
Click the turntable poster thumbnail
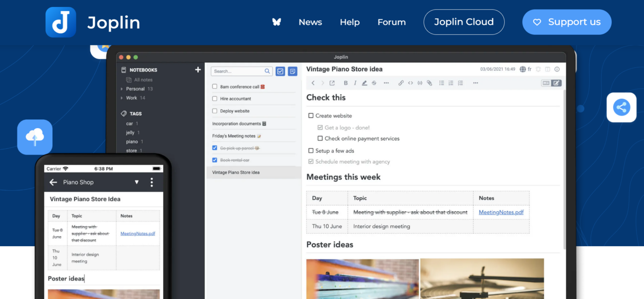482,278
